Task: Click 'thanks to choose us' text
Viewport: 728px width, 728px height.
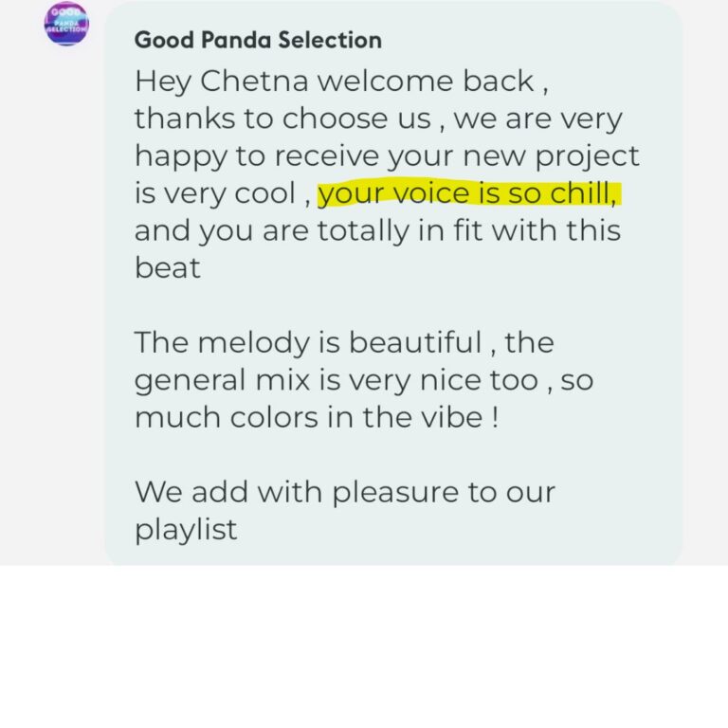Action: pos(282,118)
